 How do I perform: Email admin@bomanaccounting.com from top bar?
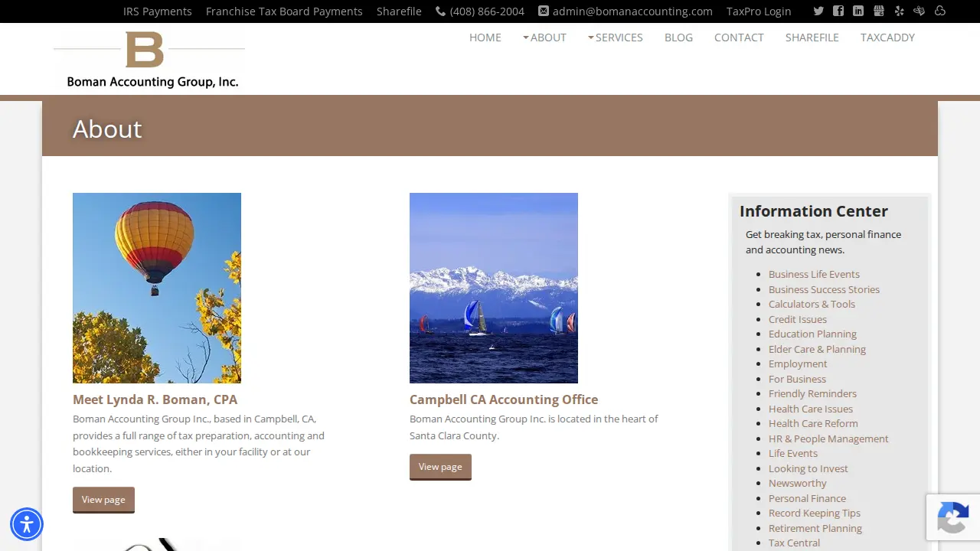click(626, 11)
